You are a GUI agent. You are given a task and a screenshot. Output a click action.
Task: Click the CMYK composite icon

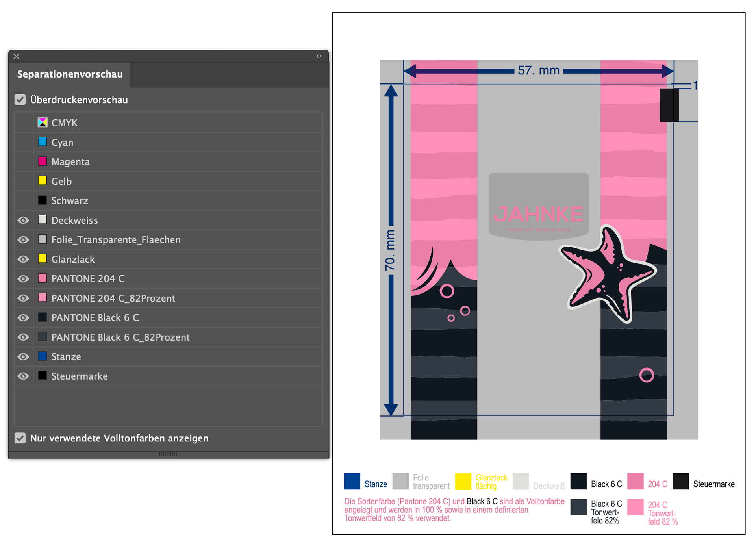tap(43, 122)
